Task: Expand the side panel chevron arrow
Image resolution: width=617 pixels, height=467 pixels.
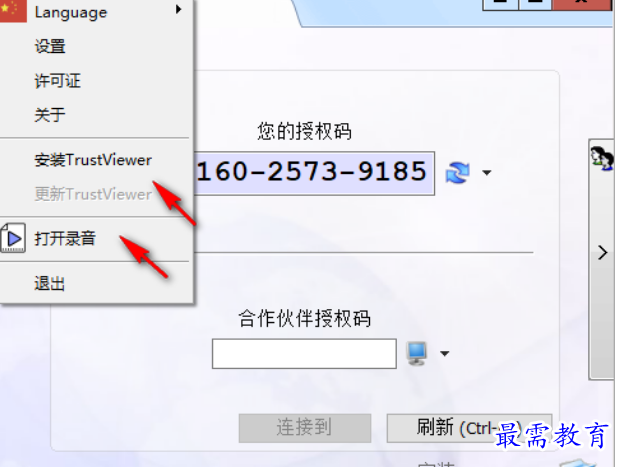Action: 602,253
